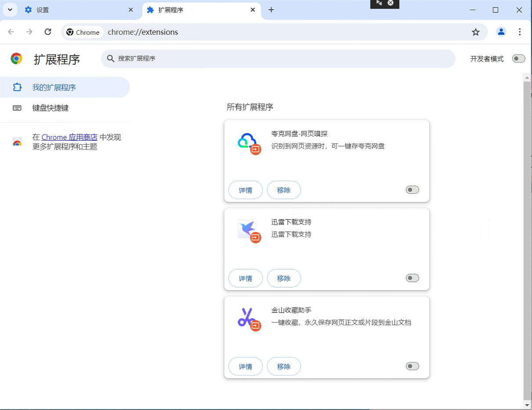Select 我的扩展程序 in the sidebar
532x410 pixels.
(54, 87)
